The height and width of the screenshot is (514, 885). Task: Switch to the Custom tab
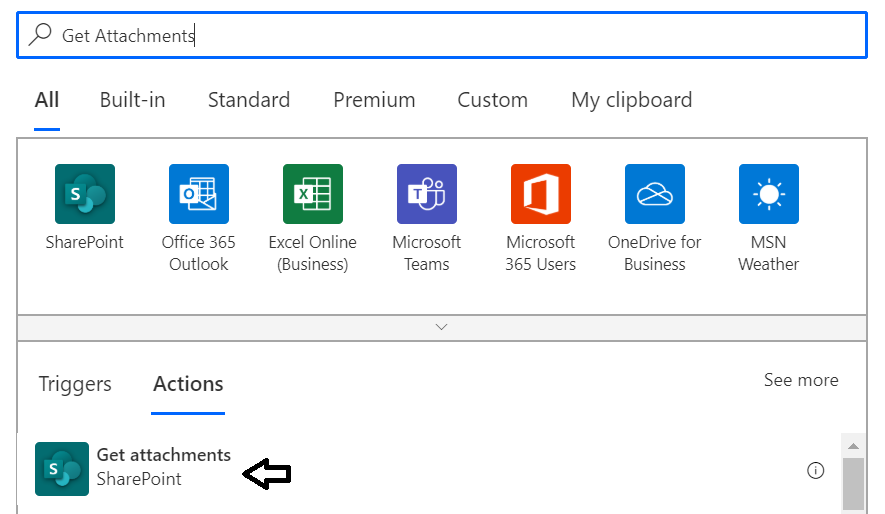tap(493, 100)
